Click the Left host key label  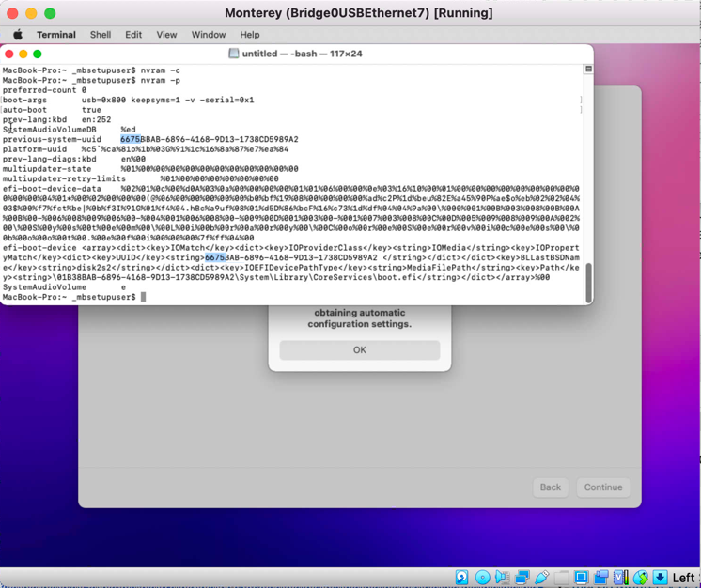pos(683,578)
